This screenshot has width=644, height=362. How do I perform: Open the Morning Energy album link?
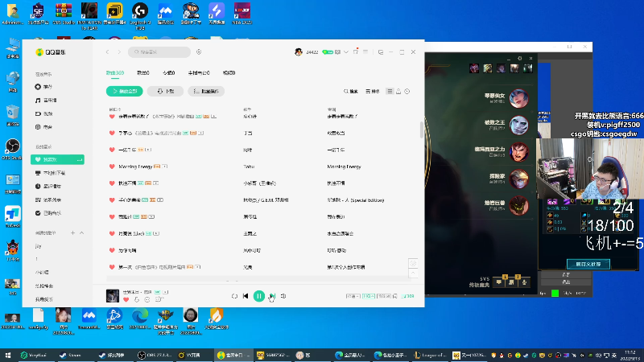pyautogui.click(x=344, y=167)
